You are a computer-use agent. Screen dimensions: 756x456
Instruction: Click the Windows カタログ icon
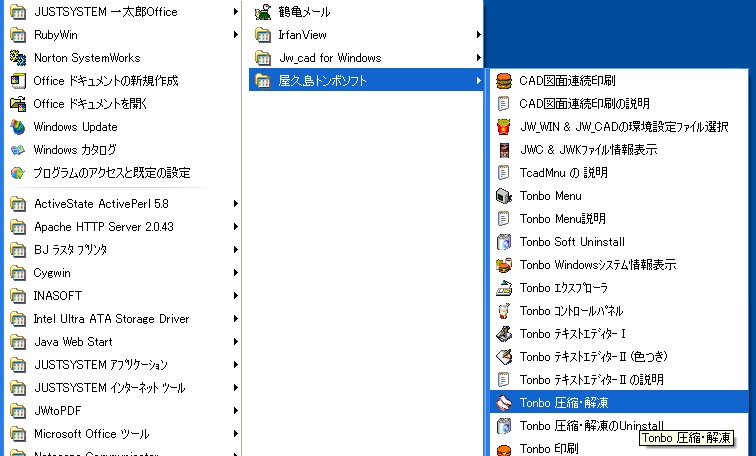click(x=18, y=150)
